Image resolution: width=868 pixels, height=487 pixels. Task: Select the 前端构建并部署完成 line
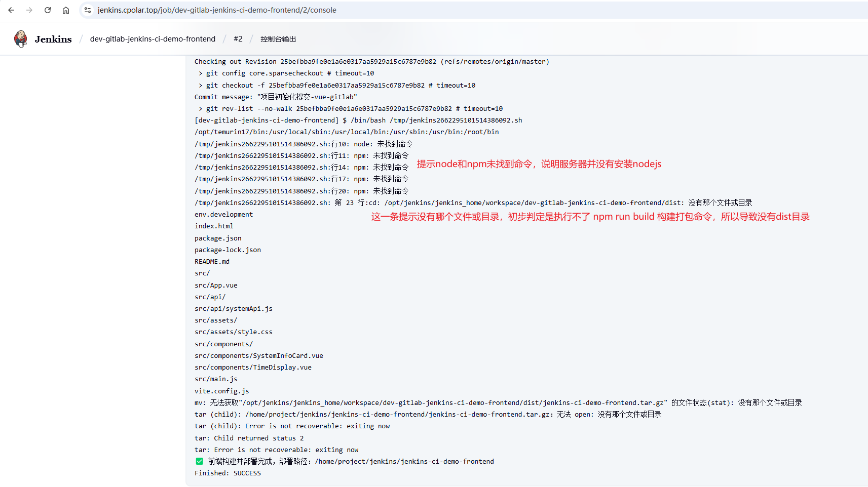coord(345,462)
